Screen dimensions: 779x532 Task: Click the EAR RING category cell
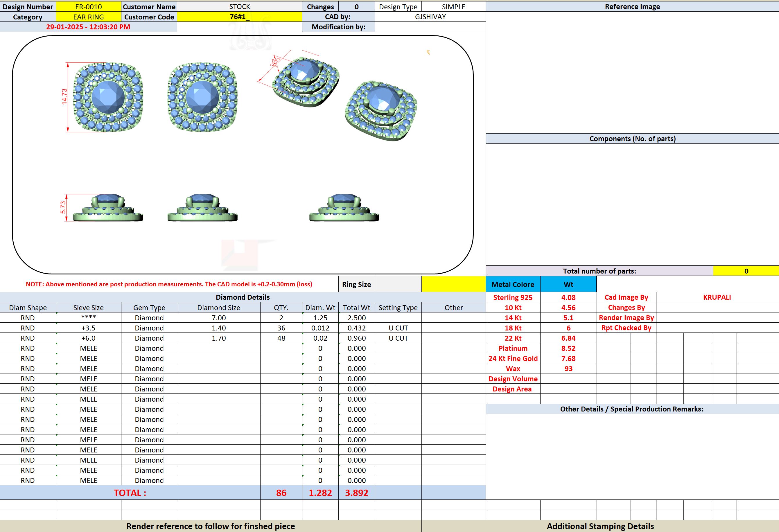pos(89,17)
